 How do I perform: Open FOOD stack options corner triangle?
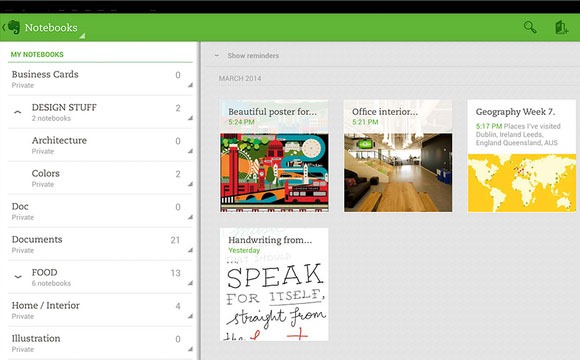[x=190, y=283]
